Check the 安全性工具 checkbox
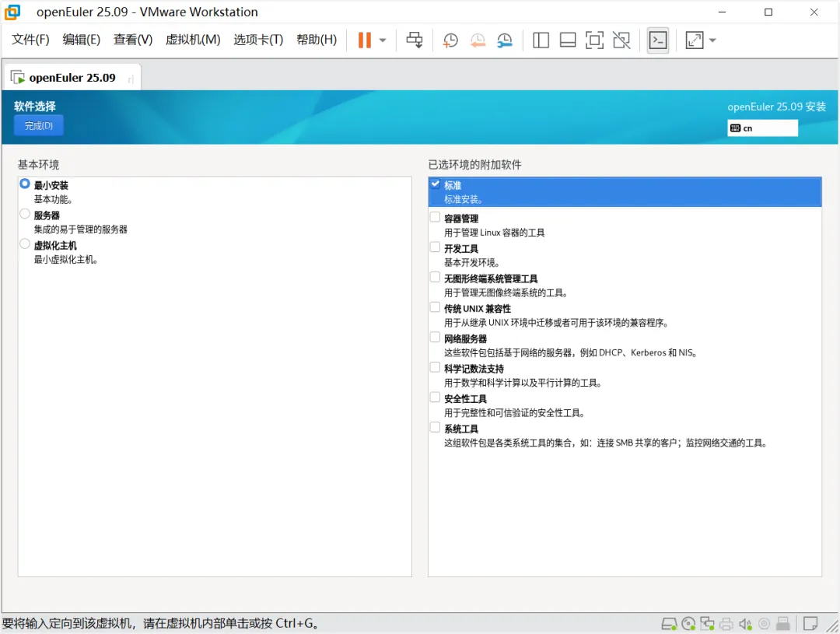 pyautogui.click(x=435, y=397)
